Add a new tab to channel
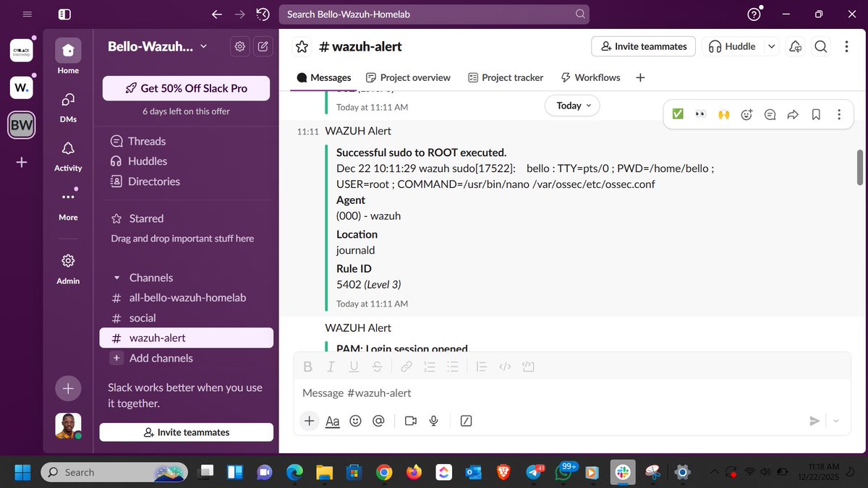 pyautogui.click(x=640, y=77)
